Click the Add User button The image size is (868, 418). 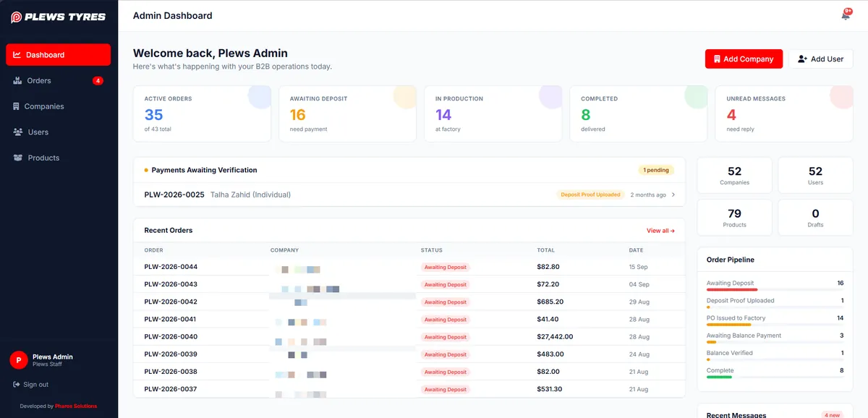pyautogui.click(x=820, y=59)
